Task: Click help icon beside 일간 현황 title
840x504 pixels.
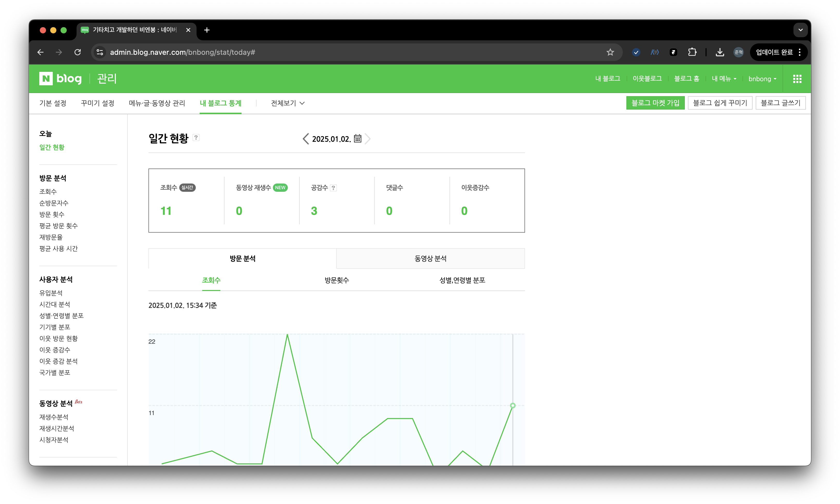Action: coord(196,138)
